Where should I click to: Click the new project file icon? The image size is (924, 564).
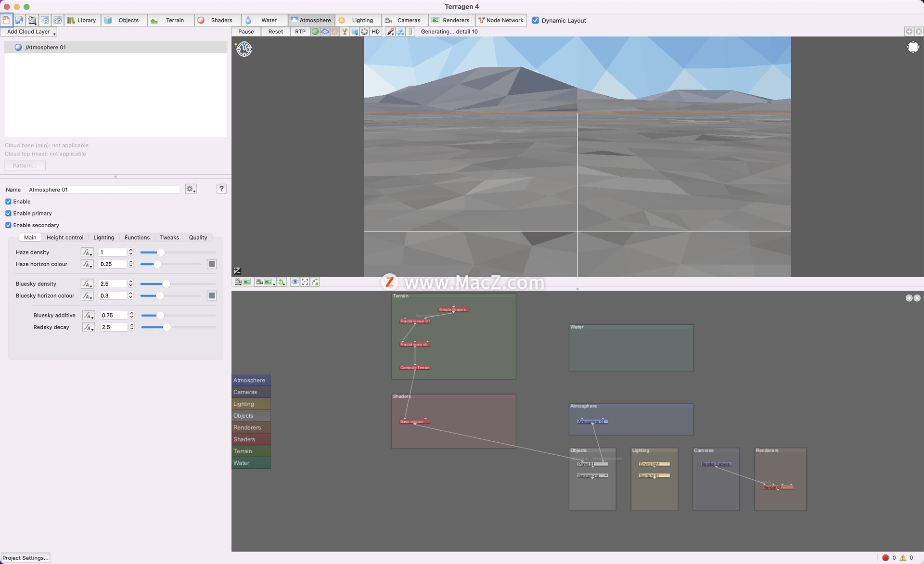pos(6,20)
